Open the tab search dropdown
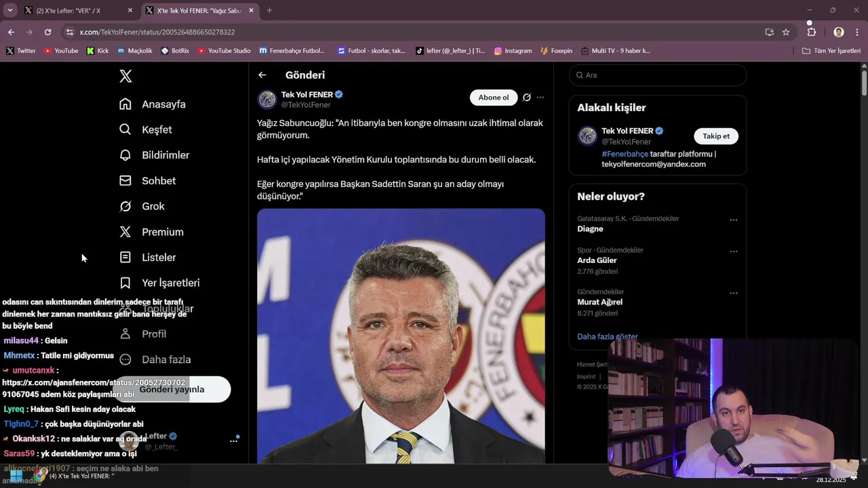Screen dimensions: 868x488 point(9,11)
